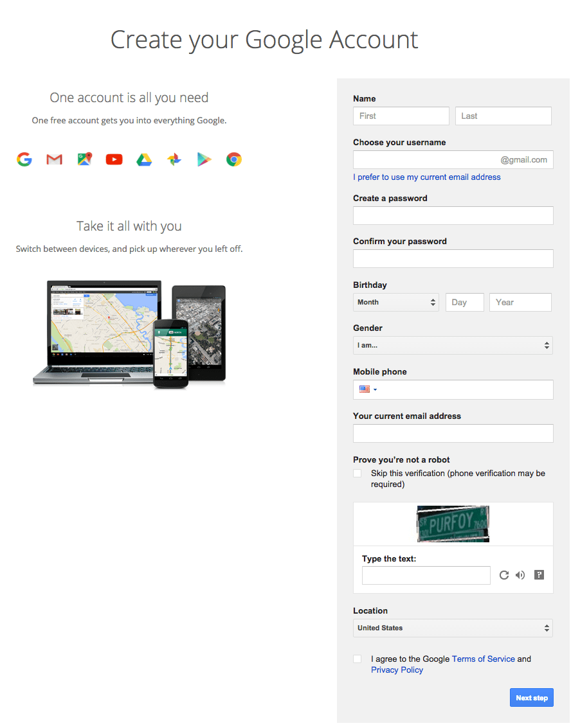Tick the Skip this verification checkbox

tap(358, 473)
